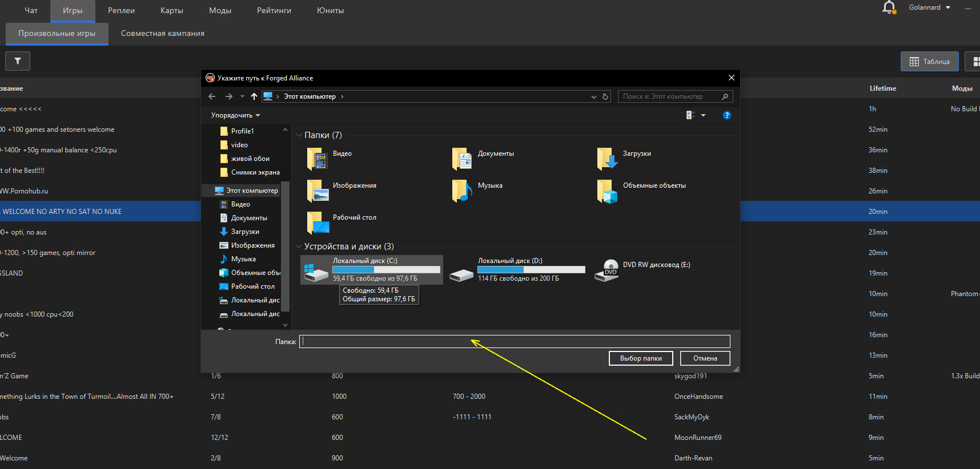Refresh the folder dialog location
This screenshot has height=469, width=980.
coord(605,96)
